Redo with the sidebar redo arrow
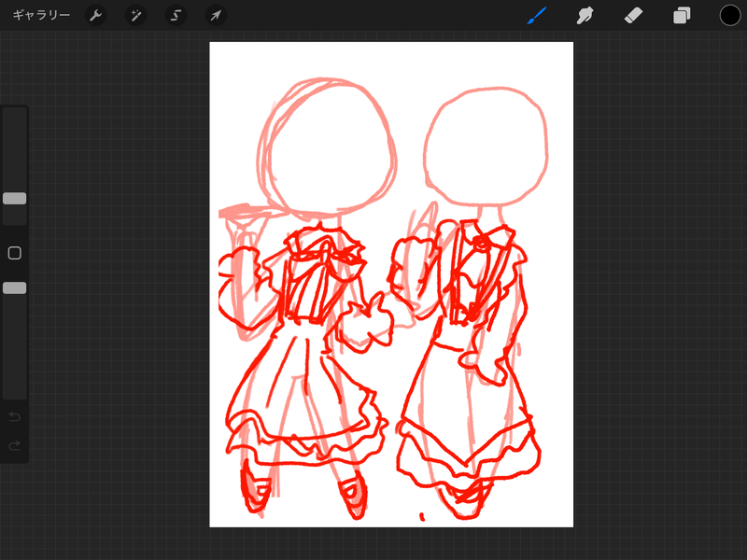The height and width of the screenshot is (560, 747). [x=14, y=446]
